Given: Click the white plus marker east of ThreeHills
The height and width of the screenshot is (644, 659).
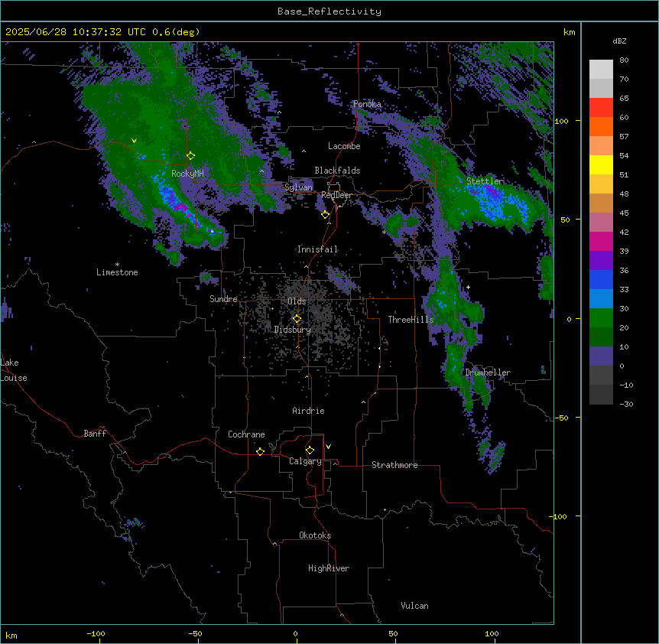Looking at the screenshot, I should pyautogui.click(x=468, y=287).
